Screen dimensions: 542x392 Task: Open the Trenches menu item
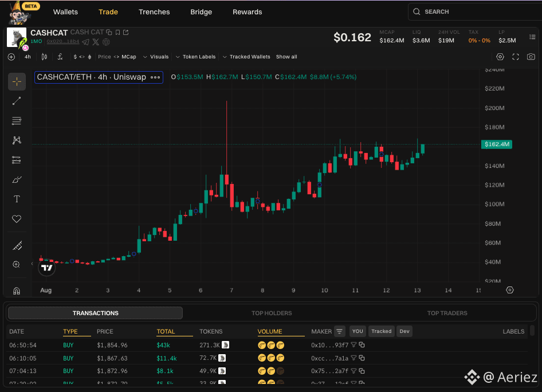coord(154,12)
